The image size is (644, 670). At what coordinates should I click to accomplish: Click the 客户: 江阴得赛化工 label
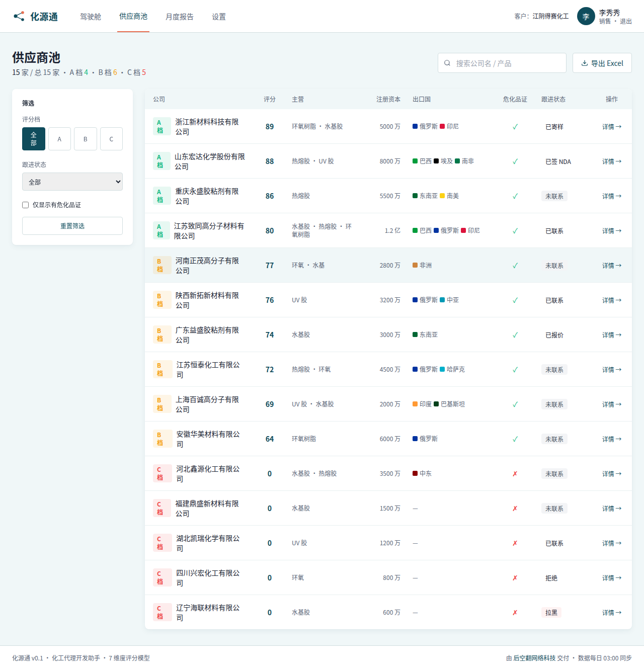541,16
